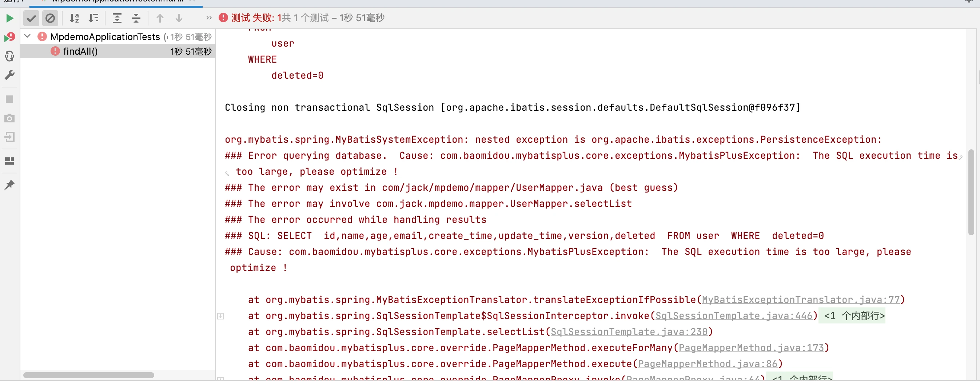
Task: Click the '测试 失败' status text
Action: (252, 17)
